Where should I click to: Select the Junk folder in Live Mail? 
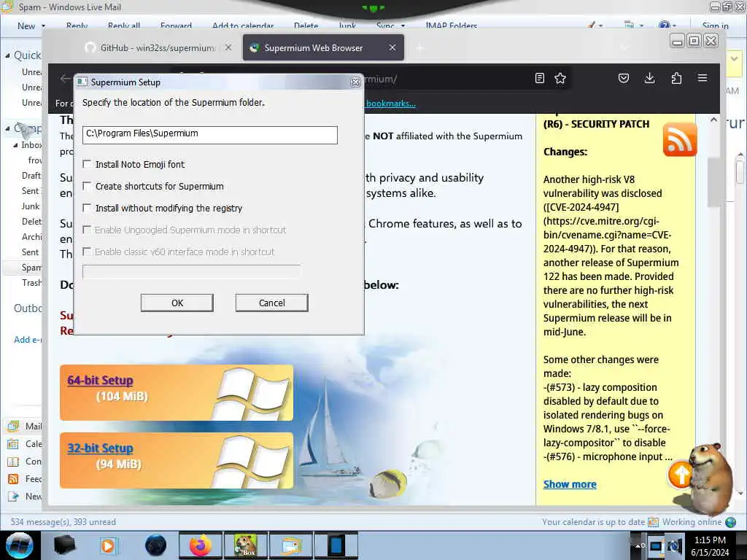tap(31, 206)
